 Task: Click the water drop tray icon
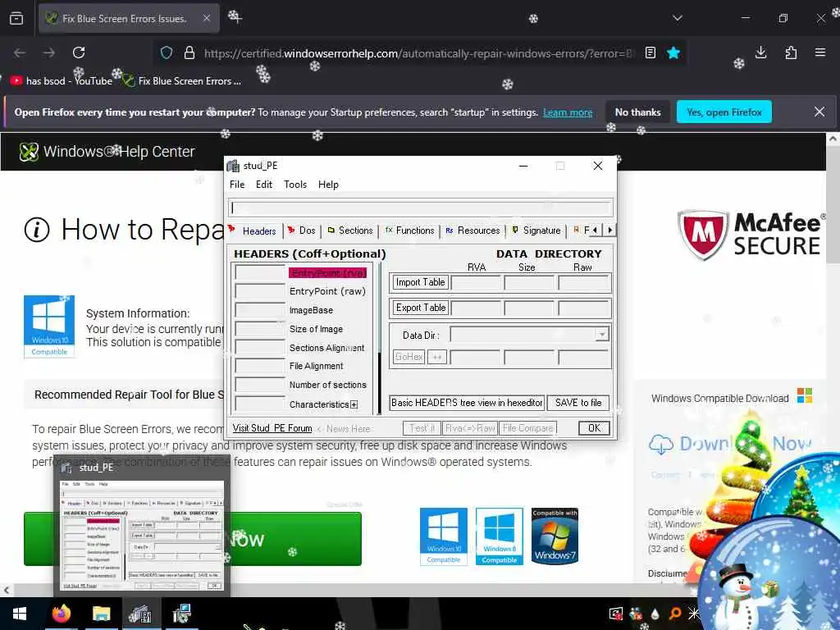(x=655, y=614)
